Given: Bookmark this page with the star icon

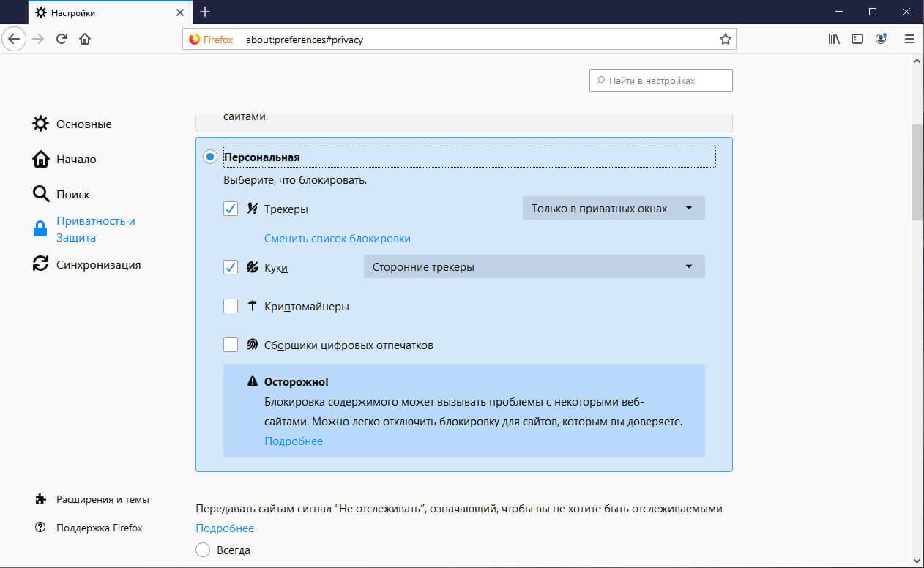Looking at the screenshot, I should [725, 40].
